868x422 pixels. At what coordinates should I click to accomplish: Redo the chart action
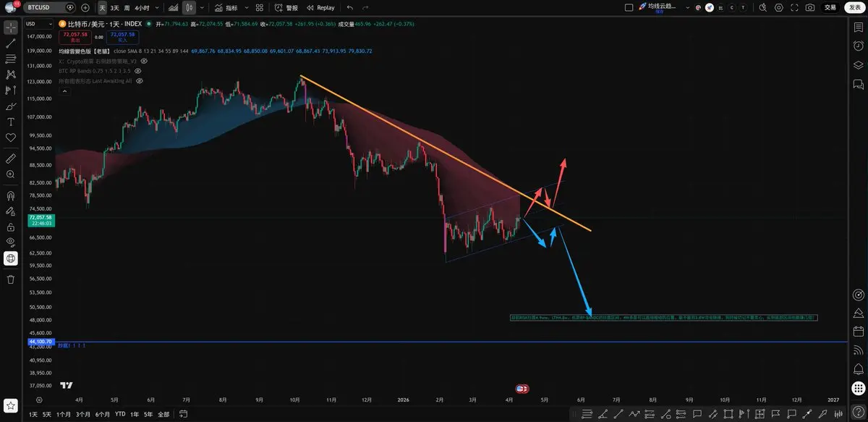click(365, 7)
